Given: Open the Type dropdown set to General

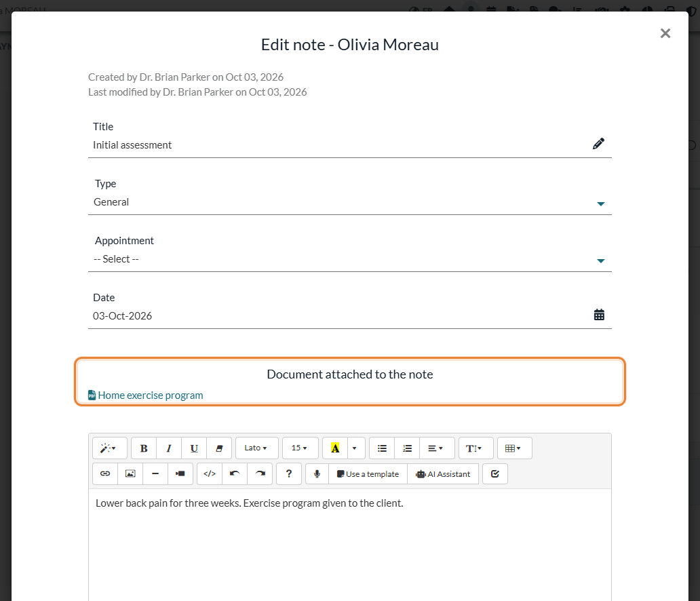Looking at the screenshot, I should [349, 202].
